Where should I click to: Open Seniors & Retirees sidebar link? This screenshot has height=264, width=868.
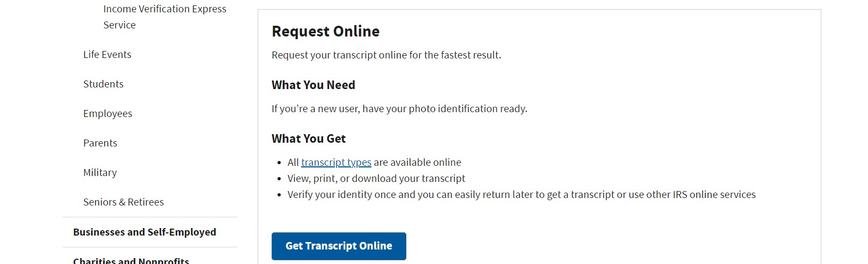pos(123,202)
